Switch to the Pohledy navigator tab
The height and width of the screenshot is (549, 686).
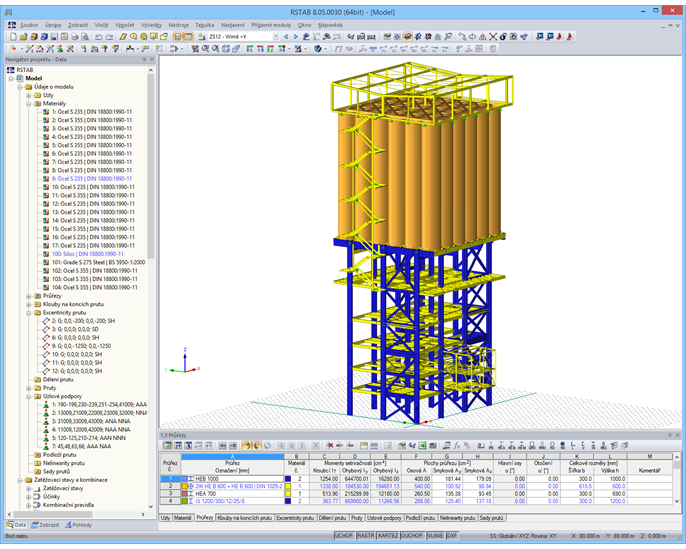(80, 524)
